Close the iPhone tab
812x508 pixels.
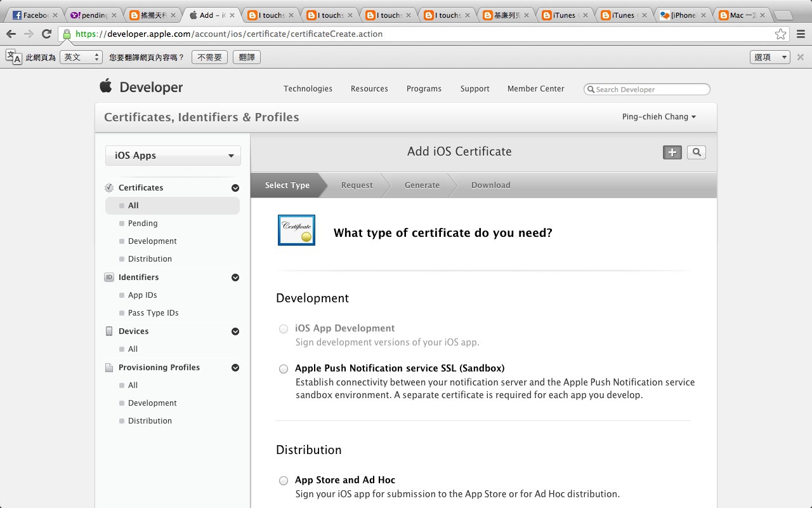(x=703, y=15)
